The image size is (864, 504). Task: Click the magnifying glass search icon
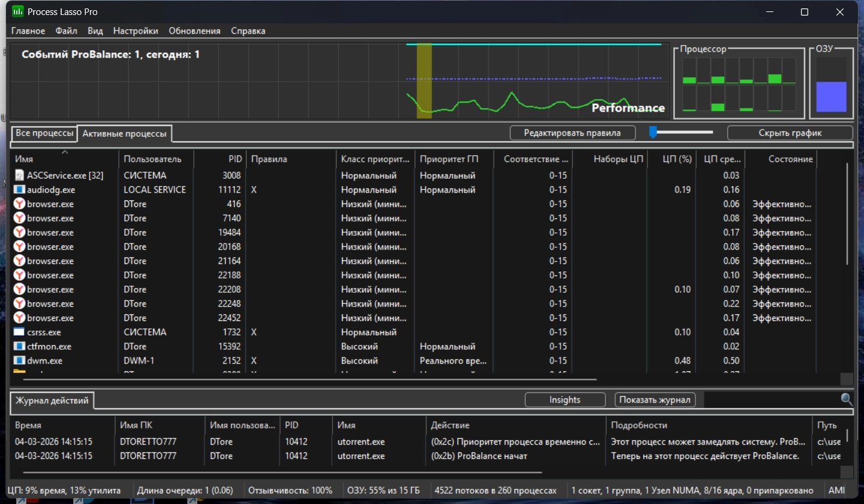click(847, 400)
